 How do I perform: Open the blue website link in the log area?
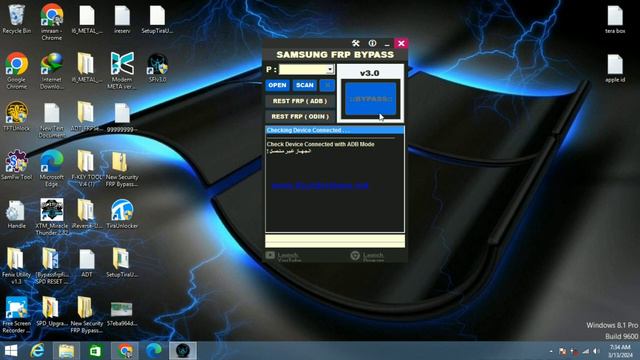coord(320,186)
